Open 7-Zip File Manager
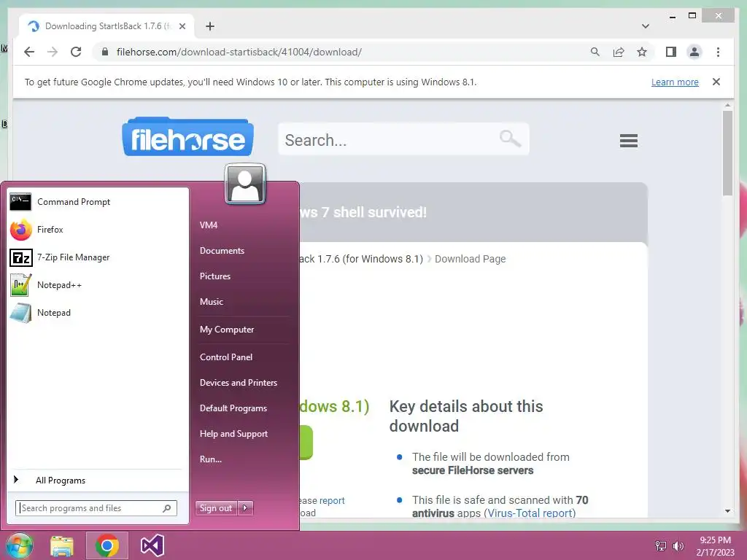This screenshot has width=747, height=560. [98, 257]
